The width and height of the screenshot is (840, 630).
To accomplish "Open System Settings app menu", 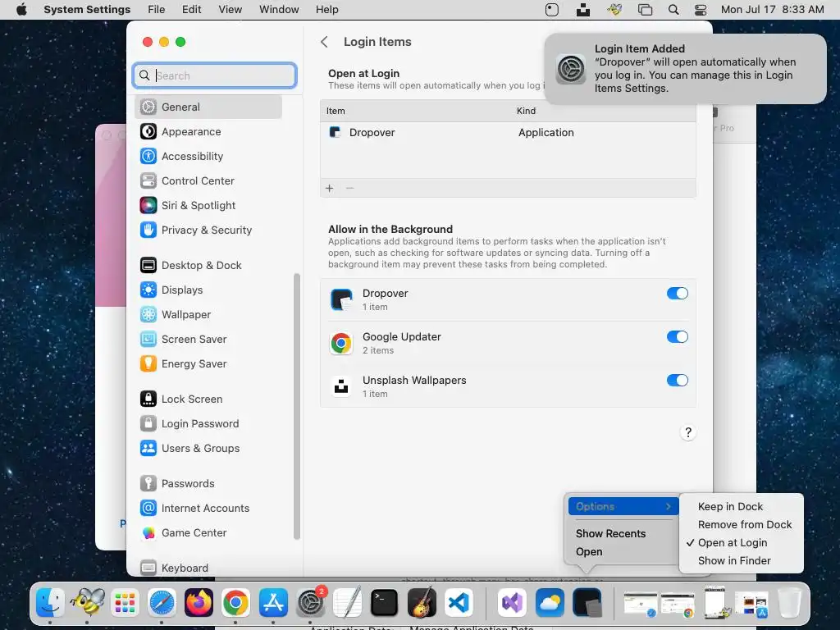I will point(87,10).
